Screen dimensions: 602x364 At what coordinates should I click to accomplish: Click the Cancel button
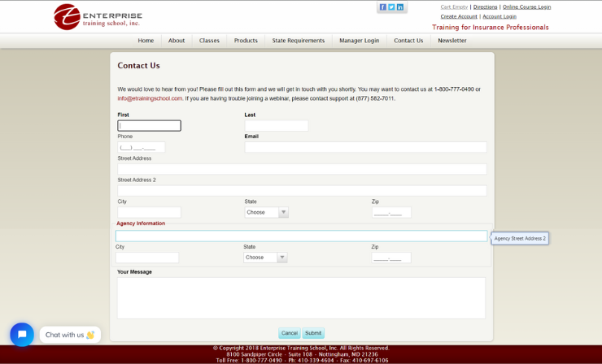pyautogui.click(x=289, y=333)
